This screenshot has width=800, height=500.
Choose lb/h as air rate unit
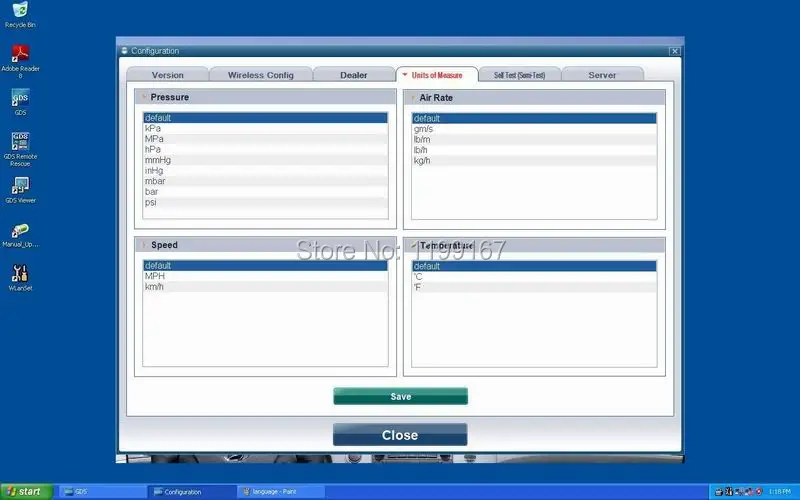(x=534, y=150)
